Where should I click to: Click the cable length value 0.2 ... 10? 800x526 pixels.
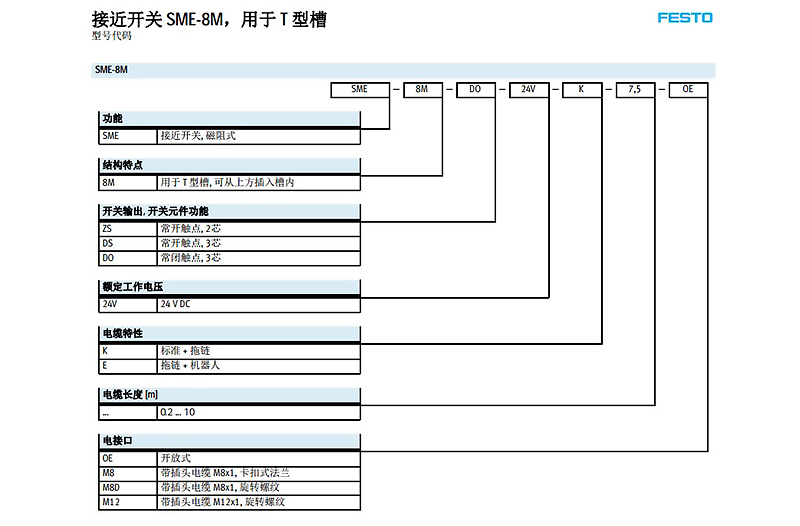point(178,412)
